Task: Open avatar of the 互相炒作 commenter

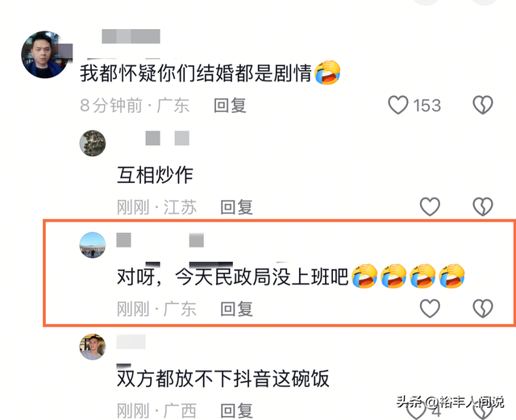Action: point(93,143)
